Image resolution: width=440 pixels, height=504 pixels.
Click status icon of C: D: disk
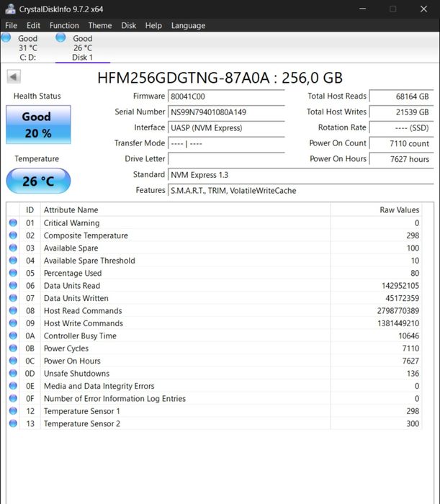(x=6, y=37)
